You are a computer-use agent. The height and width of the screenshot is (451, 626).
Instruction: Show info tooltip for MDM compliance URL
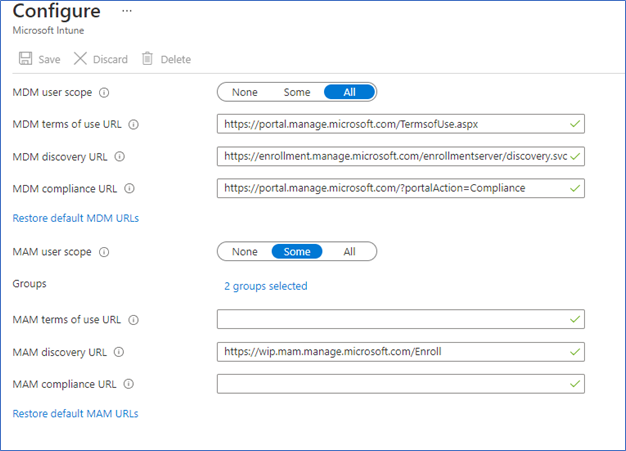[129, 188]
